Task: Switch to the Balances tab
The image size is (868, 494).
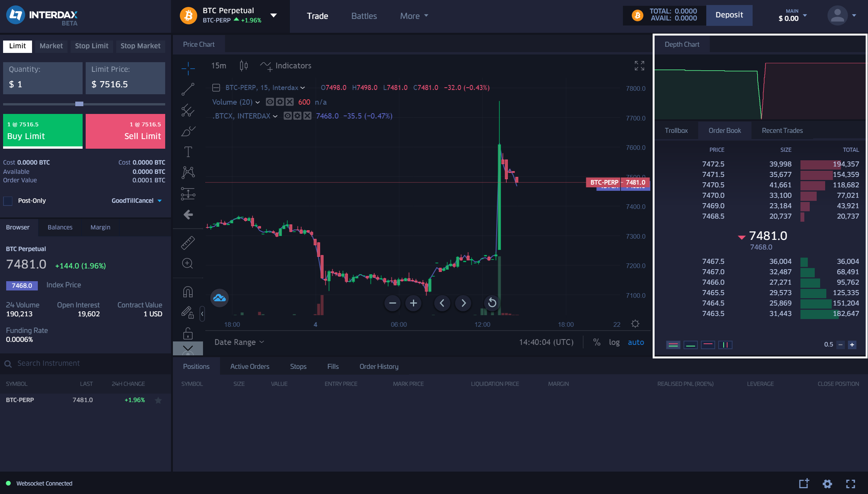Action: (x=60, y=227)
